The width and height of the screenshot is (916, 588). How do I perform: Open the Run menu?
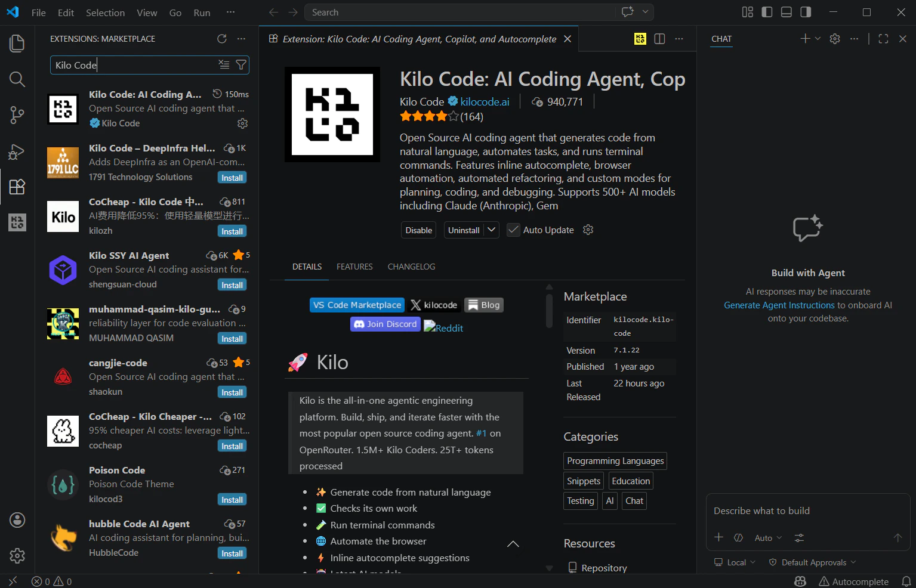(201, 12)
